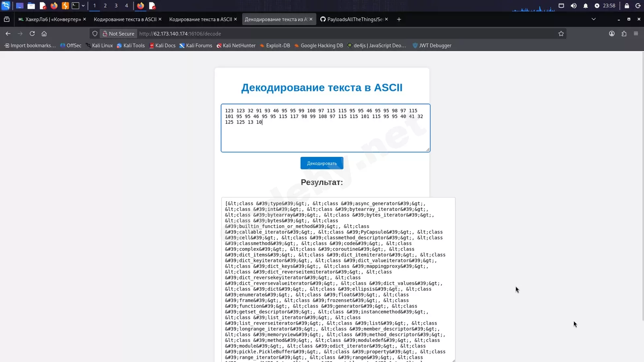Close the Декодирование текста tab
This screenshot has height=362, width=644.
(x=311, y=19)
